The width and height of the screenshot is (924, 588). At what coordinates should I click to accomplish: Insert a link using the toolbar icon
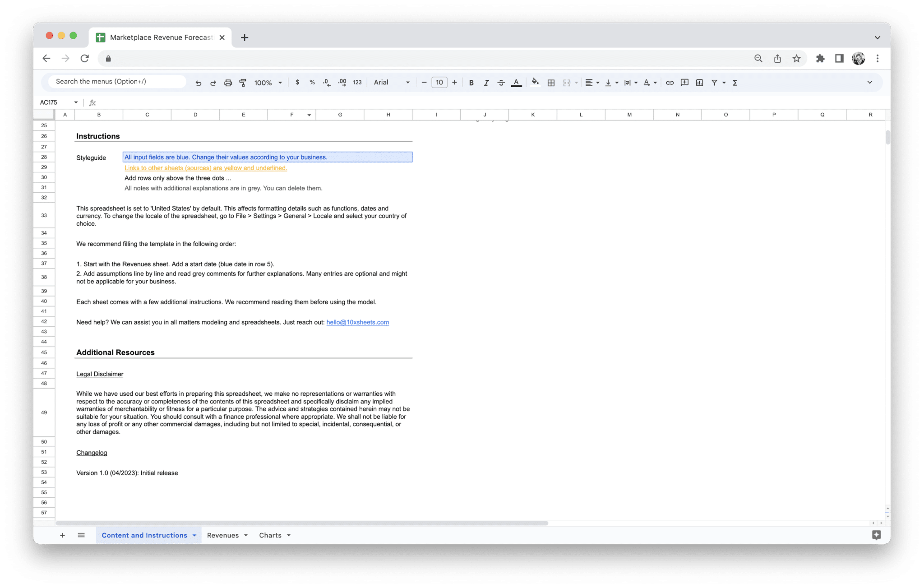click(x=670, y=82)
